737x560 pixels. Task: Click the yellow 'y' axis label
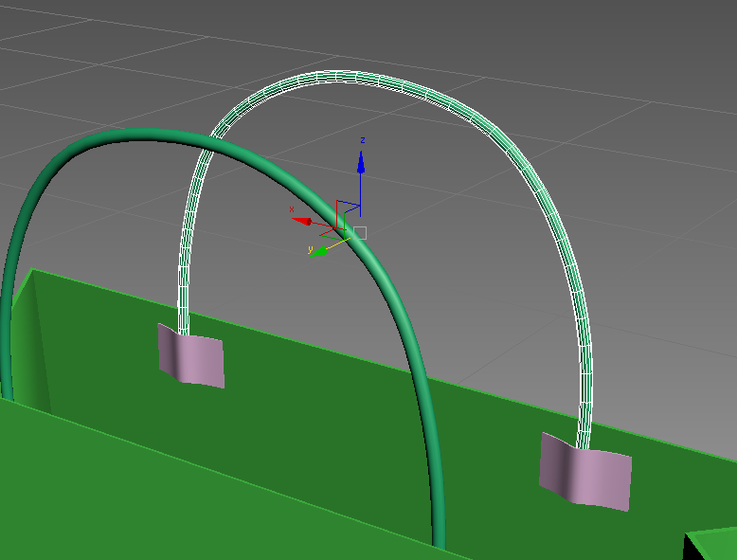[310, 249]
